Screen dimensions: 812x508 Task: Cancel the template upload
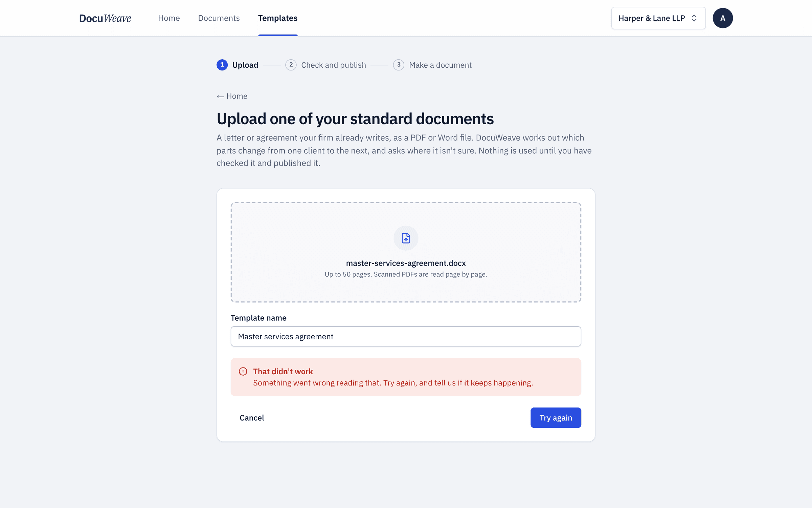click(x=252, y=418)
